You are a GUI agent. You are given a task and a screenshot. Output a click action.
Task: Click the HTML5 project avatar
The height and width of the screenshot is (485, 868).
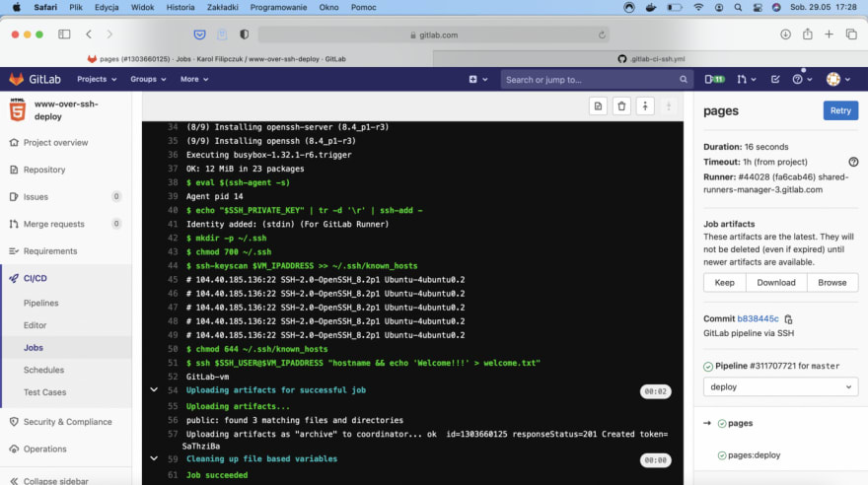17,109
